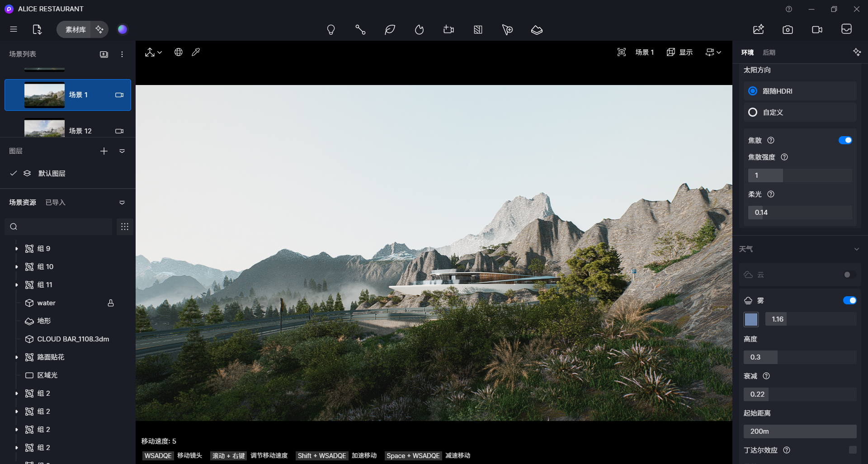Collapse the 场景资源 panel
The width and height of the screenshot is (868, 464).
pos(122,203)
